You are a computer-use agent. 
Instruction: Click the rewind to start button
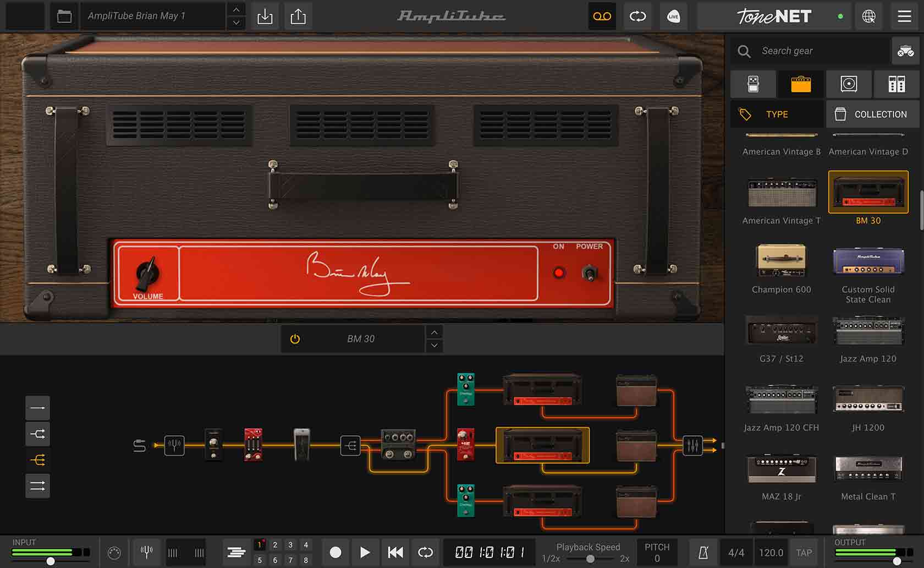tap(395, 552)
